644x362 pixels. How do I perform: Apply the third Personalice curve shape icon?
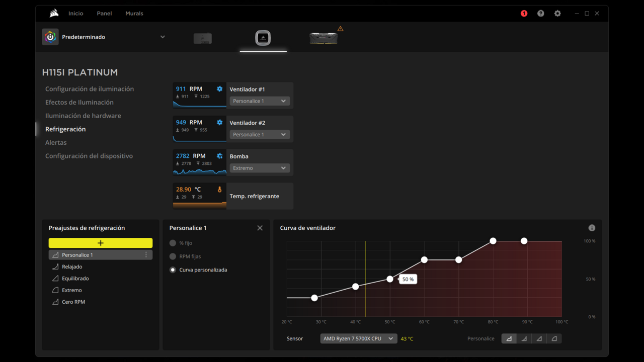[539, 338]
